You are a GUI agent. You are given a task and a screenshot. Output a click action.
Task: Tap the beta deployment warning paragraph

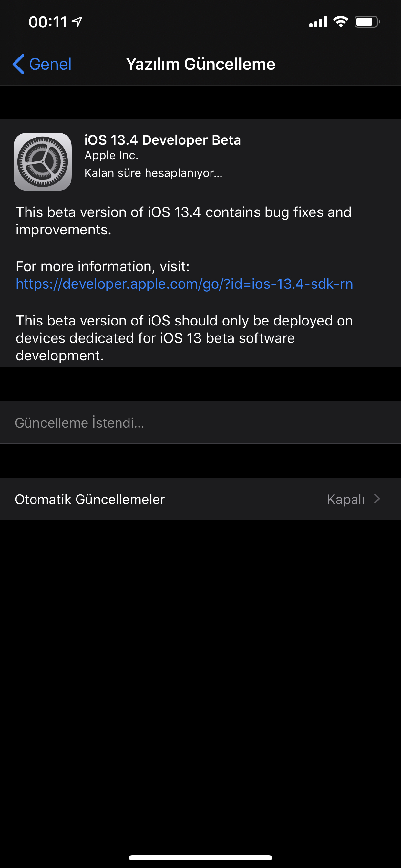pos(184,338)
